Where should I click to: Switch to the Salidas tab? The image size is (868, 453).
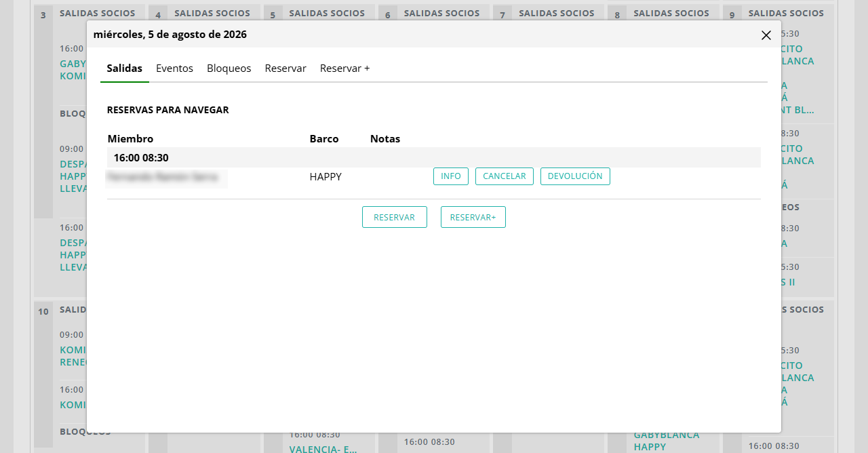pos(125,68)
